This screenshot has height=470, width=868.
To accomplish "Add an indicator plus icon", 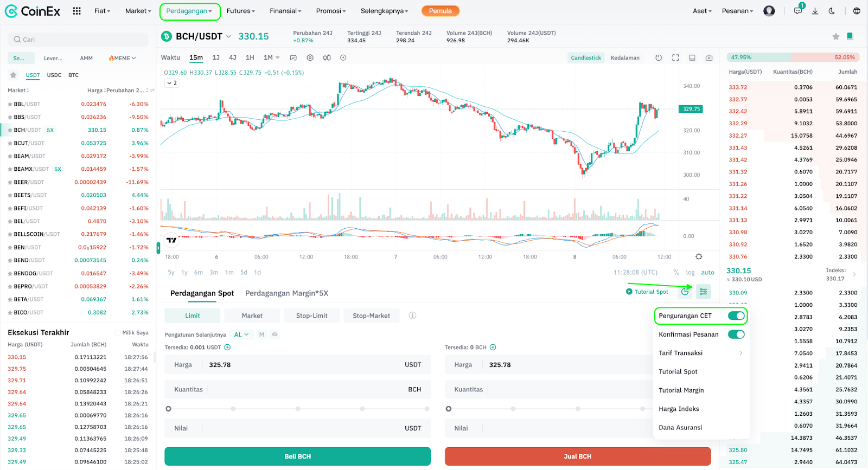I will 343,57.
